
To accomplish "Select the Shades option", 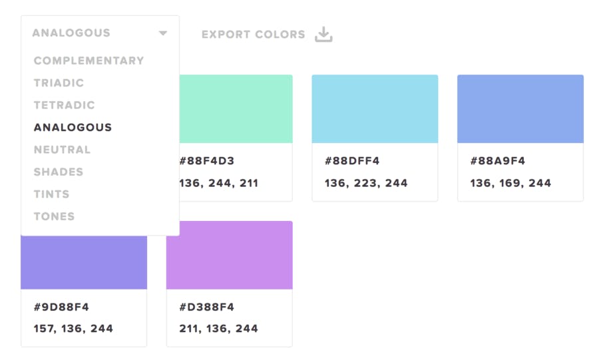I will coord(59,172).
